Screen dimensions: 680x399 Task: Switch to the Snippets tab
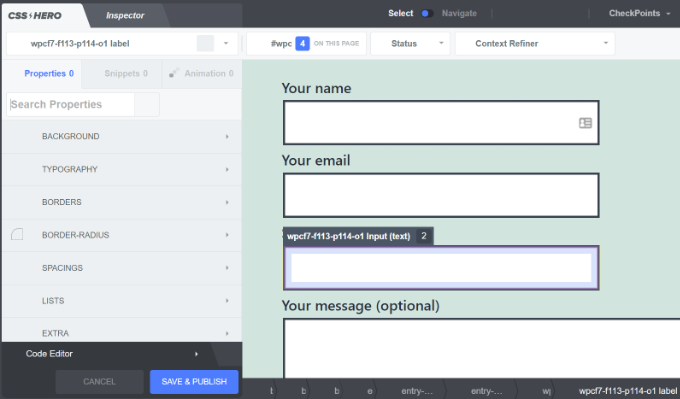[x=126, y=74]
